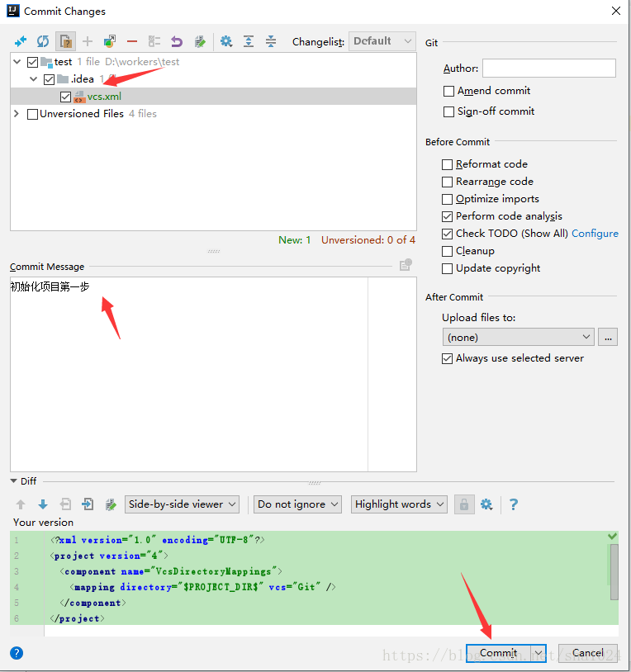Viewport: 631px width, 672px height.
Task: Open the Commit button dropdown arrow
Action: tap(538, 653)
